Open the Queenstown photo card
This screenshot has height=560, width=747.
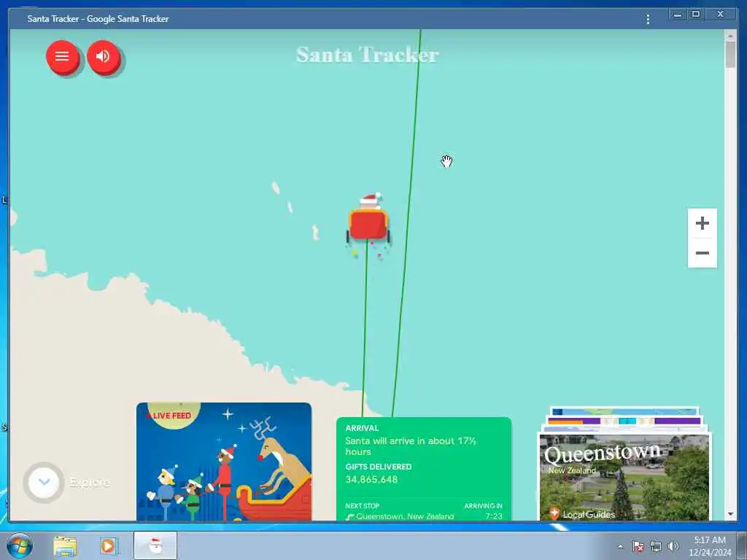tap(624, 477)
